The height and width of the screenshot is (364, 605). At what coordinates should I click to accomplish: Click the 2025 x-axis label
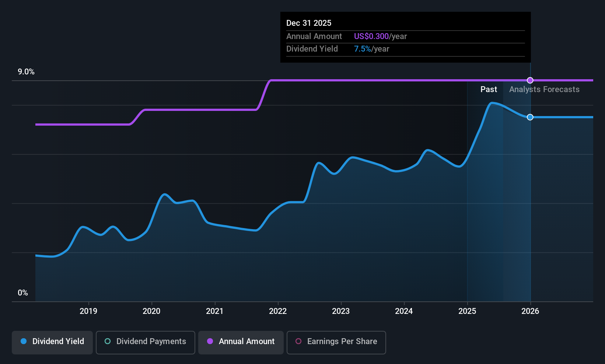click(467, 311)
